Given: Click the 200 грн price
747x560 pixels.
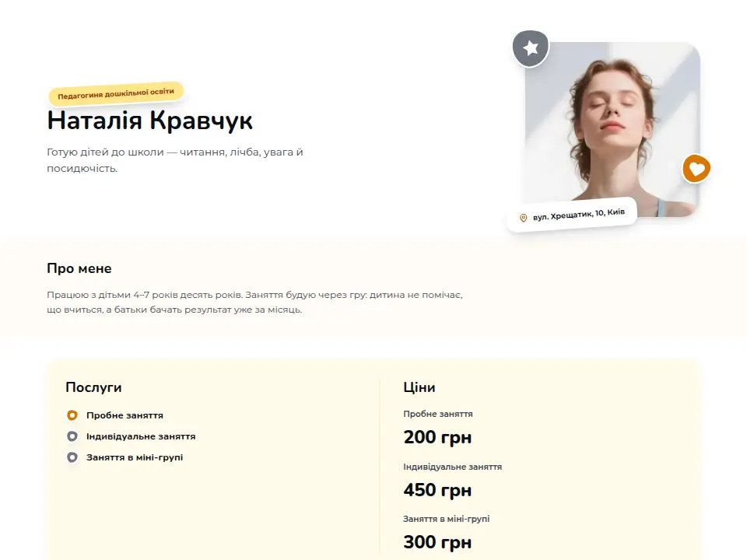Looking at the screenshot, I should coord(437,437).
